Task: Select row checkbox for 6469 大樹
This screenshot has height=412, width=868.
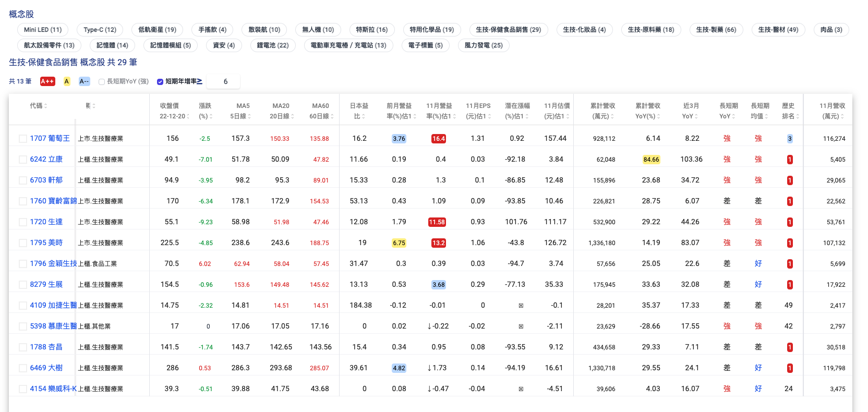Action: pyautogui.click(x=23, y=368)
